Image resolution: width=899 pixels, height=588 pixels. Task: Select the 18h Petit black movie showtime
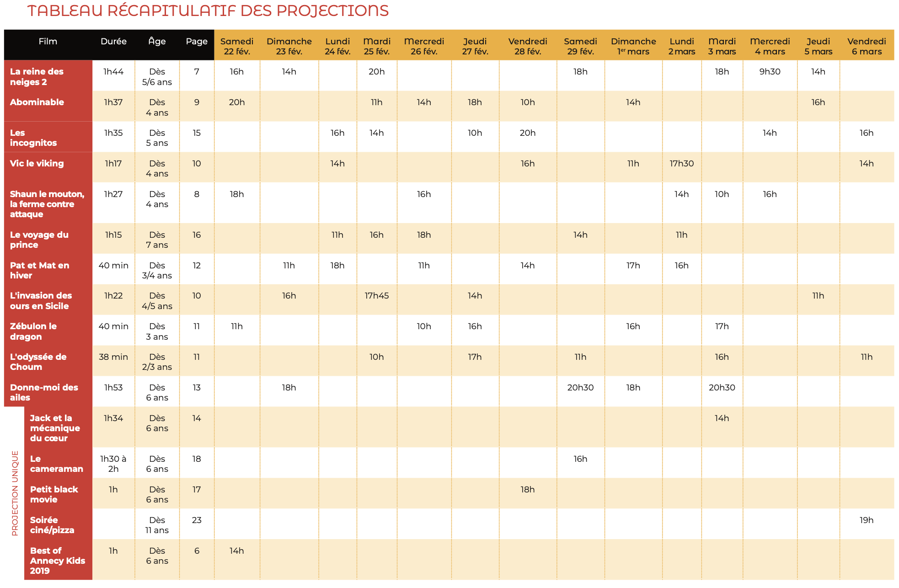point(527,490)
